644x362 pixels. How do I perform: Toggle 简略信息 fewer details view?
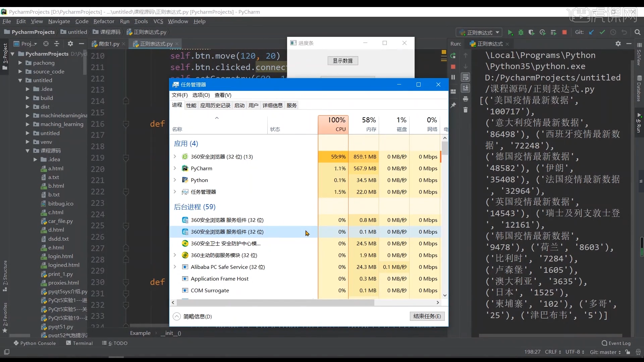pos(177,316)
